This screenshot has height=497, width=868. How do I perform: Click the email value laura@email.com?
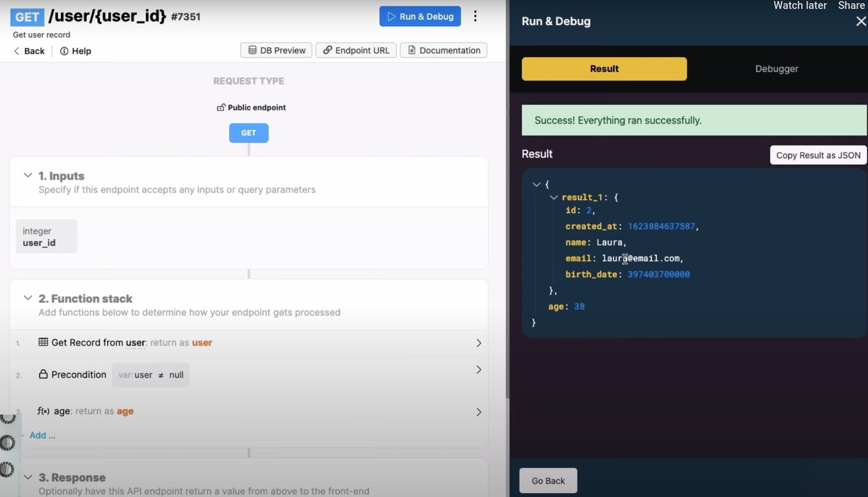[640, 258]
